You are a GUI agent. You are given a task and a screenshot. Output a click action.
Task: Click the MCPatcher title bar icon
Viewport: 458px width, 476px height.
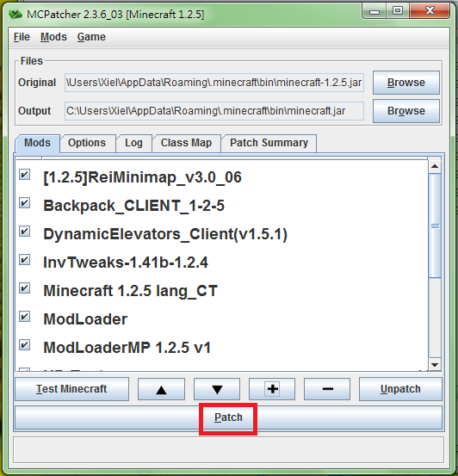point(15,15)
